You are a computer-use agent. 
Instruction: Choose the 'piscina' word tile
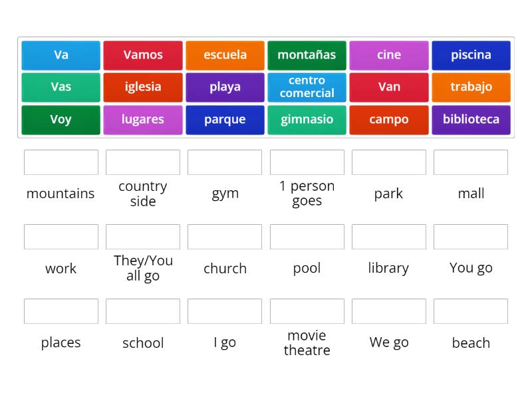point(471,55)
